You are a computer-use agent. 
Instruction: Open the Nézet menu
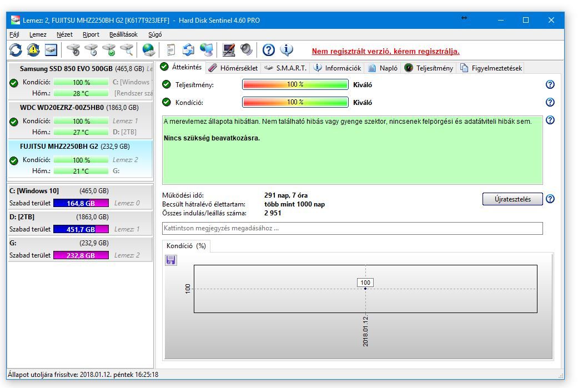pyautogui.click(x=64, y=34)
